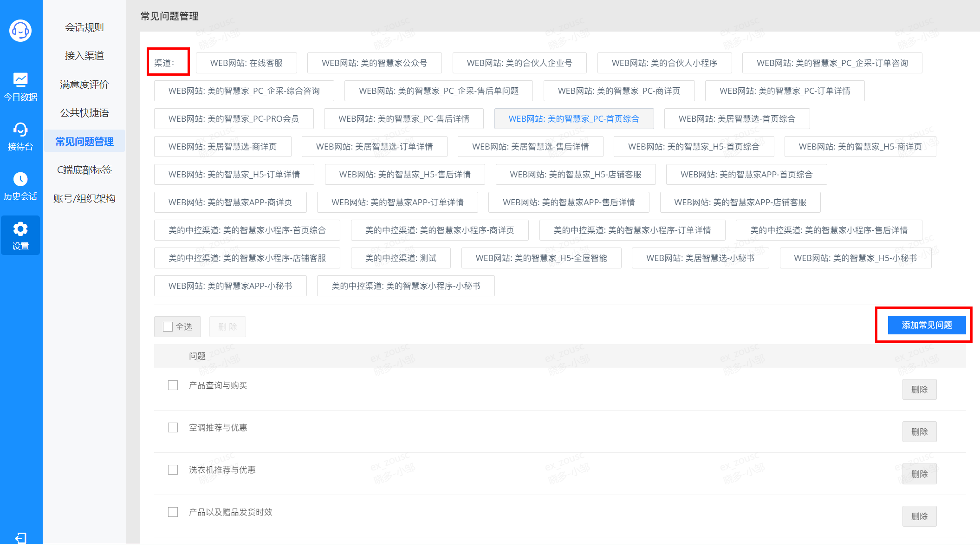The image size is (980, 548).
Task: Select channel 美居智慧选-商详页
Action: point(223,147)
